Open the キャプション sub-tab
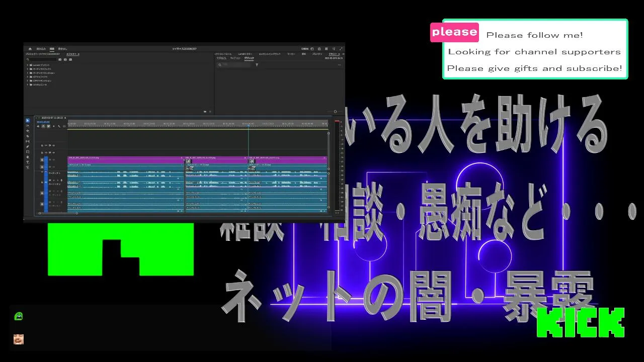The width and height of the screenshot is (644, 362). point(235,58)
